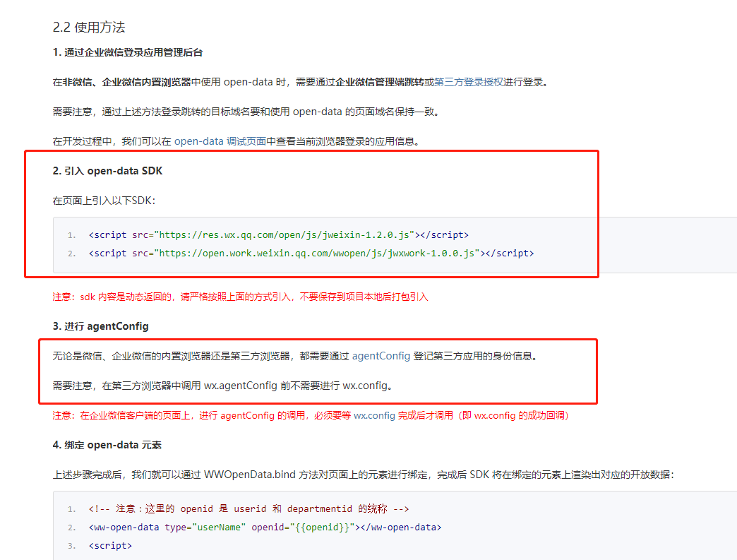Image resolution: width=737 pixels, height=560 pixels.
Task: Open the wx.config link in the red note
Action: point(374,416)
